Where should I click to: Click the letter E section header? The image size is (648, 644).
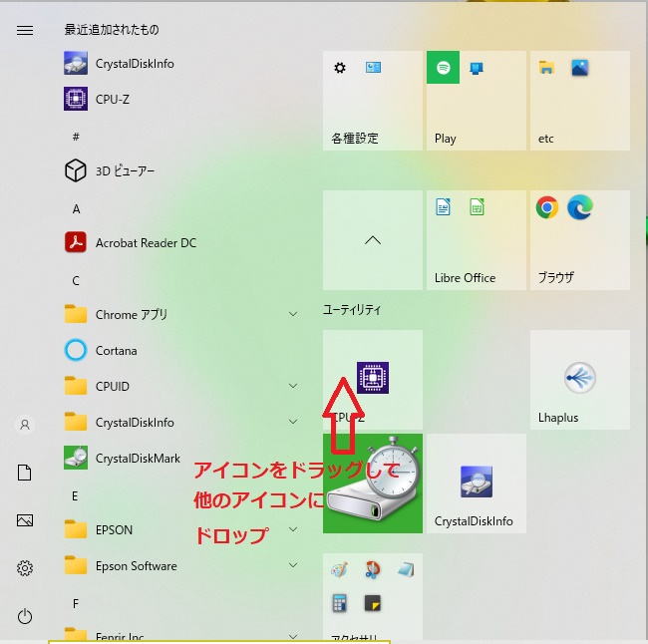(x=75, y=496)
